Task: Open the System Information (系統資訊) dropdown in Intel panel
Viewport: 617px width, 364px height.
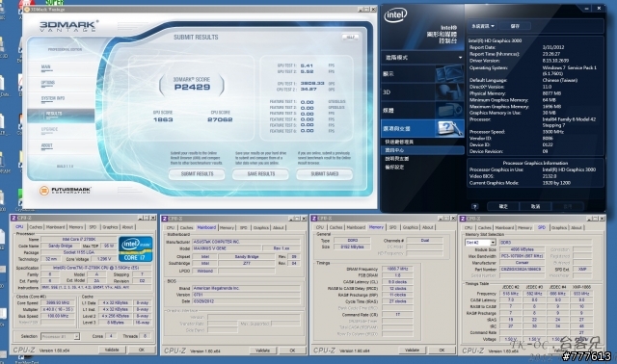Action: (x=483, y=26)
